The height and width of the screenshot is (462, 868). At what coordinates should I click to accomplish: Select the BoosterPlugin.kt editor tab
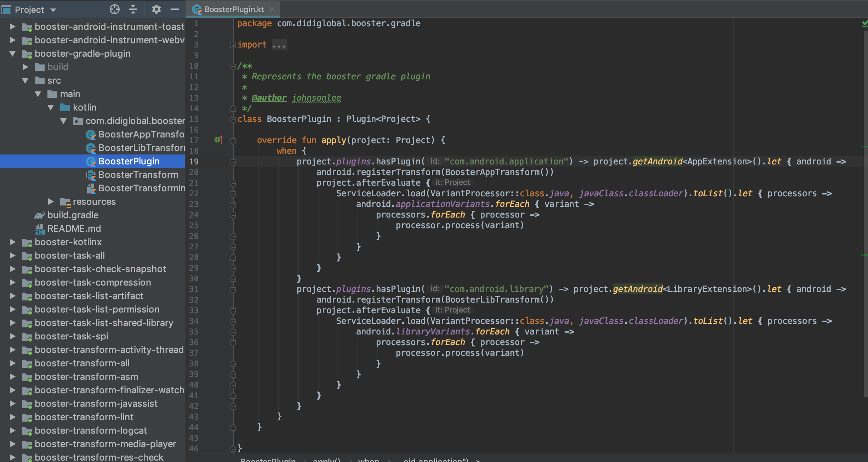234,10
